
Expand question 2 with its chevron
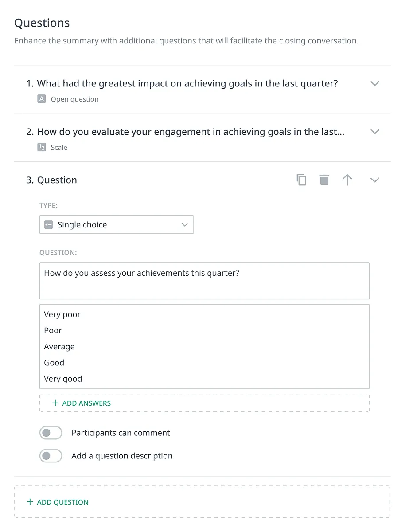375,132
